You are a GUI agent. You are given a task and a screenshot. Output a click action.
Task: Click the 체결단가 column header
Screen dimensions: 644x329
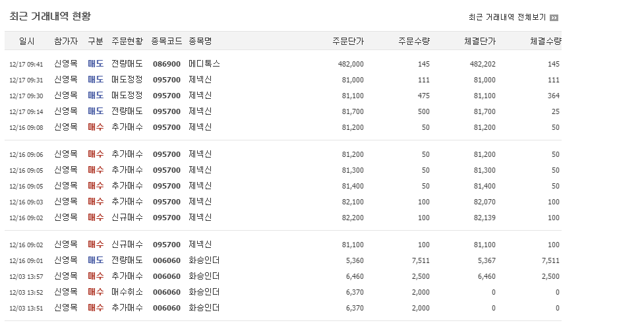pyautogui.click(x=479, y=41)
